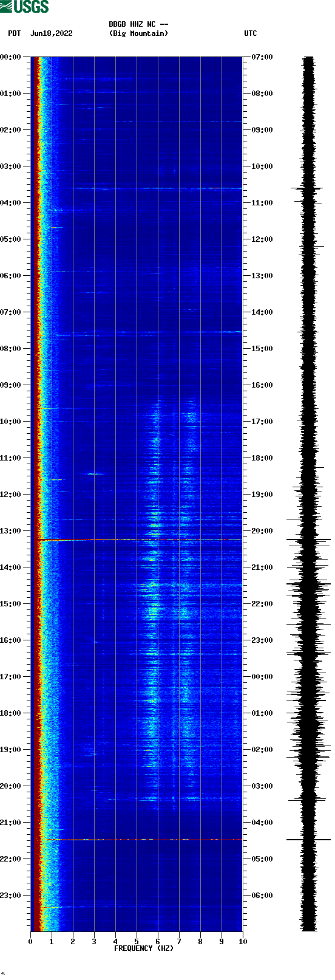Image resolution: width=335 pixels, height=980 pixels.
Task: Click the 16:00 UTC time label
Action: 262,385
